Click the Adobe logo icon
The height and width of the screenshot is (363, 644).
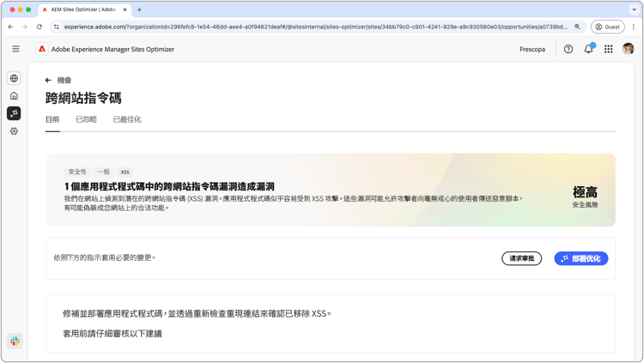42,49
